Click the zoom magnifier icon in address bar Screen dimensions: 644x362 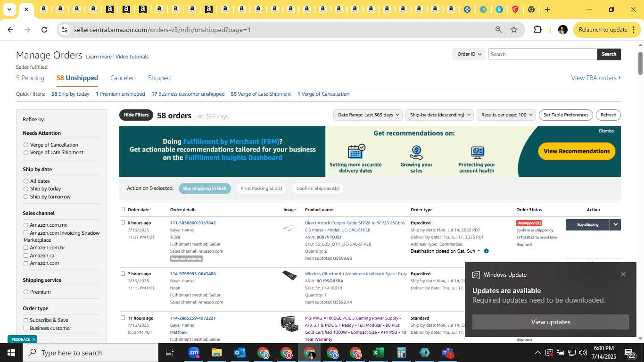(x=498, y=30)
